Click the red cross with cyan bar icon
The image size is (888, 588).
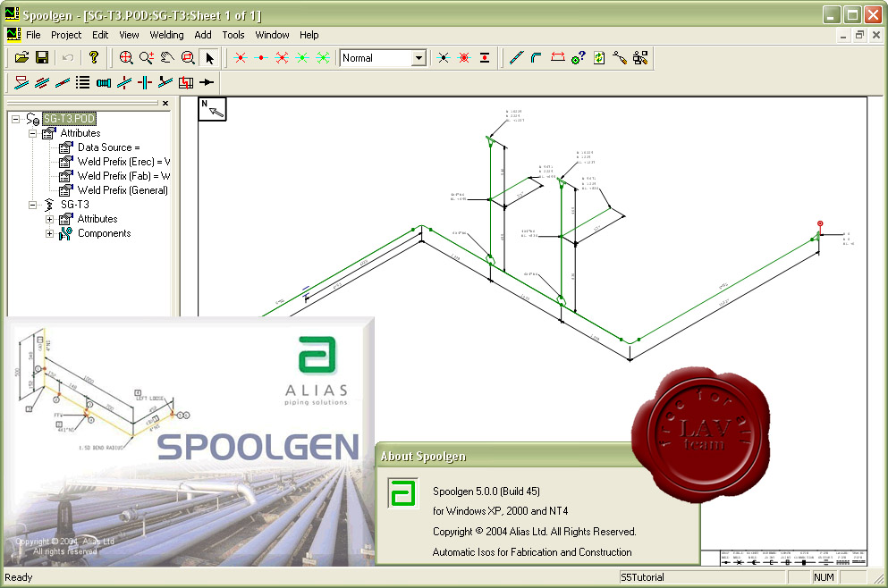point(145,82)
